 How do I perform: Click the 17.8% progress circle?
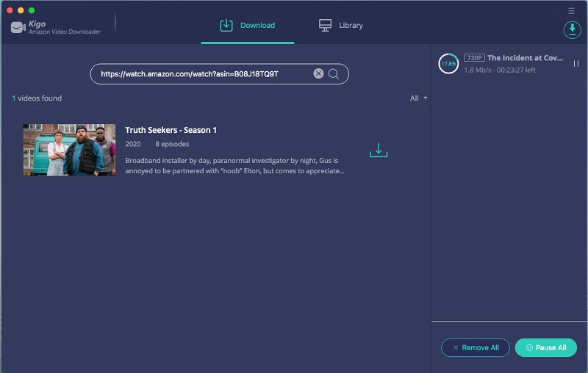[x=448, y=64]
